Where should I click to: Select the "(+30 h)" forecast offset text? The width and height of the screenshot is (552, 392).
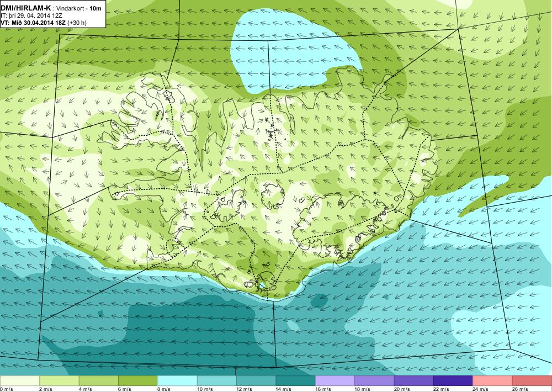click(x=76, y=23)
